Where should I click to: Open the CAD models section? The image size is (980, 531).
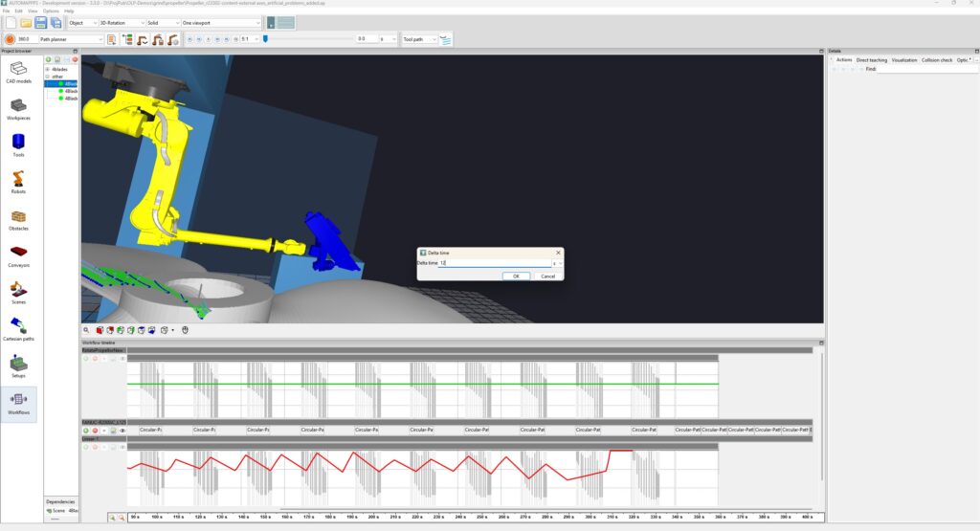click(19, 73)
